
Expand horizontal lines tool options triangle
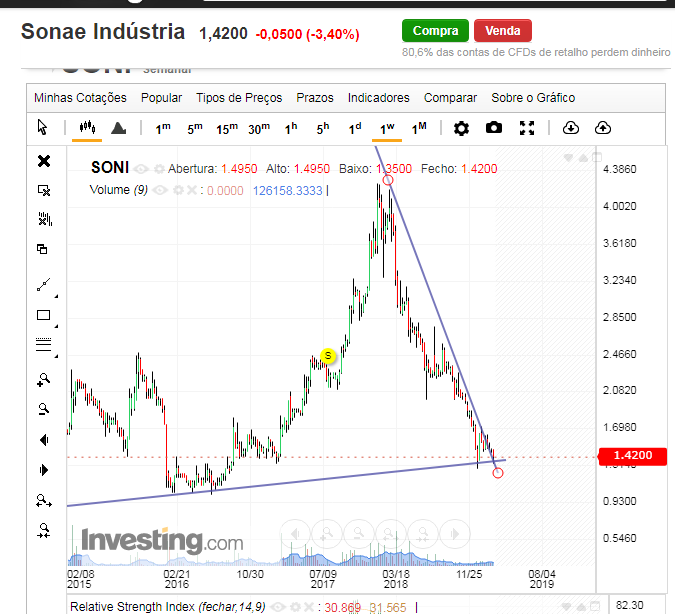56,356
